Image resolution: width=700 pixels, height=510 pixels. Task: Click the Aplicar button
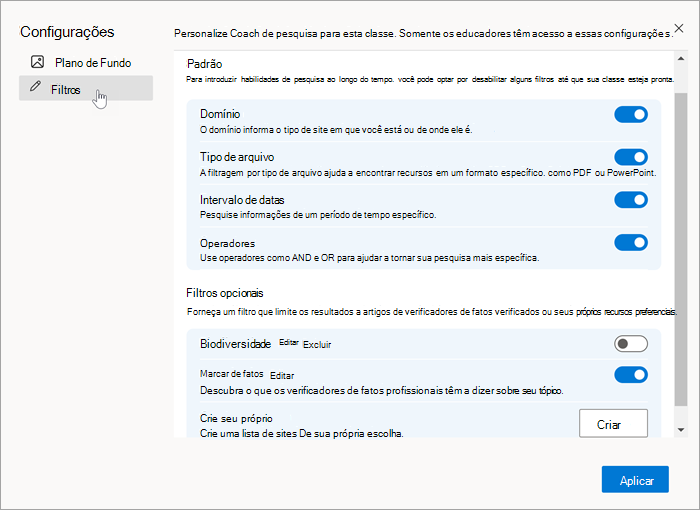635,480
